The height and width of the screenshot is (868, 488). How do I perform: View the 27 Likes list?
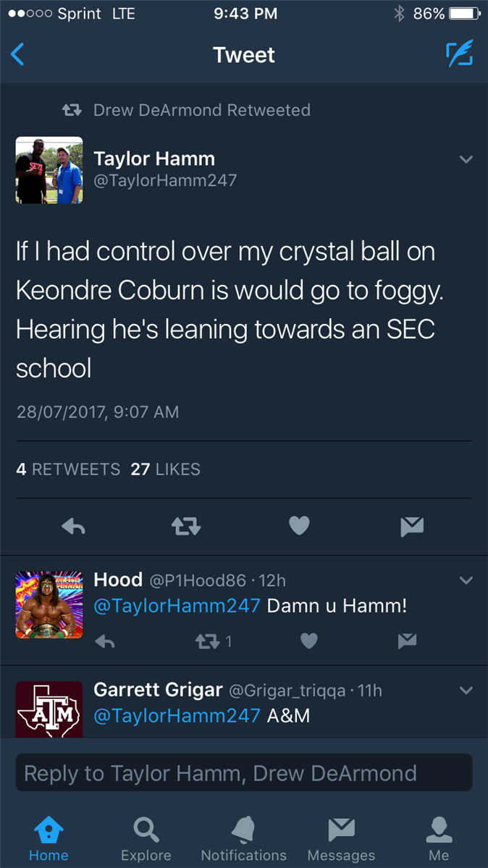tap(165, 469)
